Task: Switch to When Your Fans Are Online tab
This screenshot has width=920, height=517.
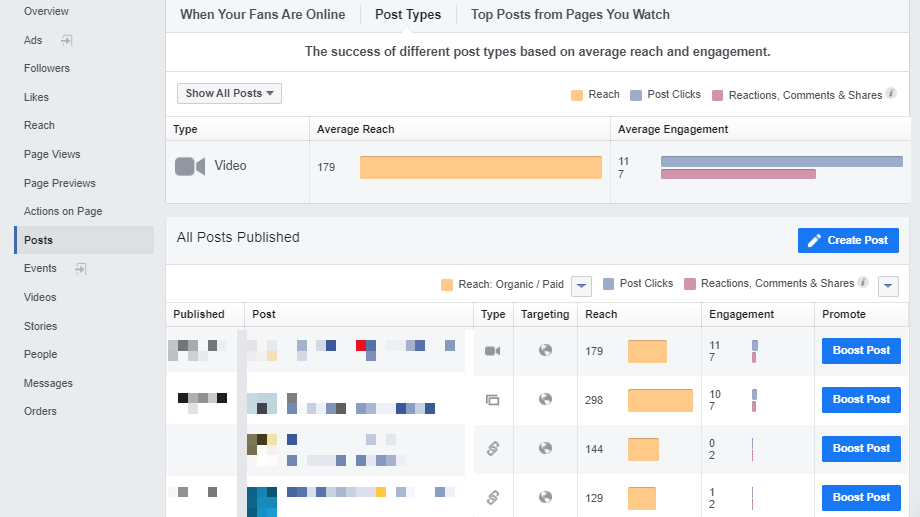Action: (262, 15)
